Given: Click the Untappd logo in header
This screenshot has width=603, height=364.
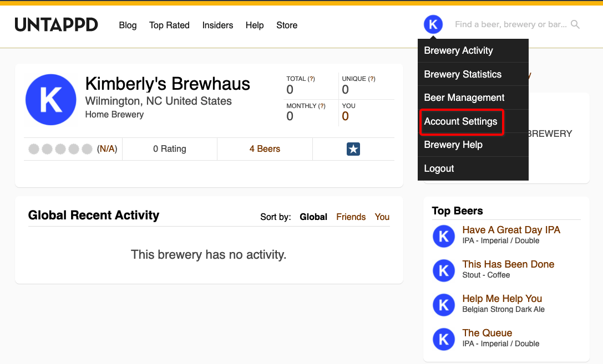Looking at the screenshot, I should [56, 25].
